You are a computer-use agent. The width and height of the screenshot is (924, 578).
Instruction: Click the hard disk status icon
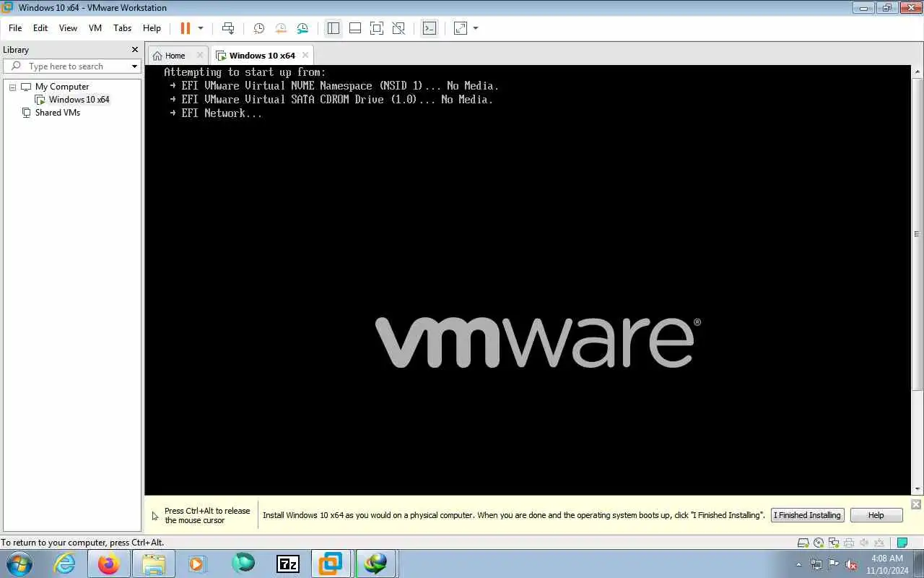803,543
